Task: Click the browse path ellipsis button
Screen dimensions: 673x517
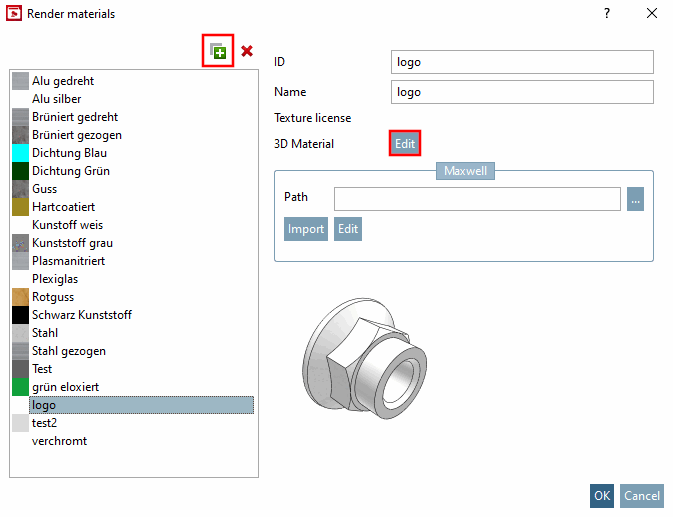Action: pos(635,199)
